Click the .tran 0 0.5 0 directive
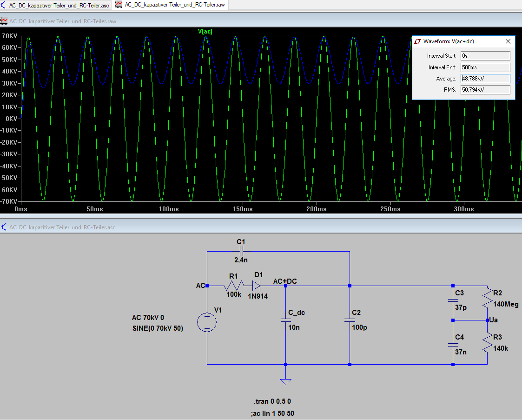The image size is (522, 420). 272,401
